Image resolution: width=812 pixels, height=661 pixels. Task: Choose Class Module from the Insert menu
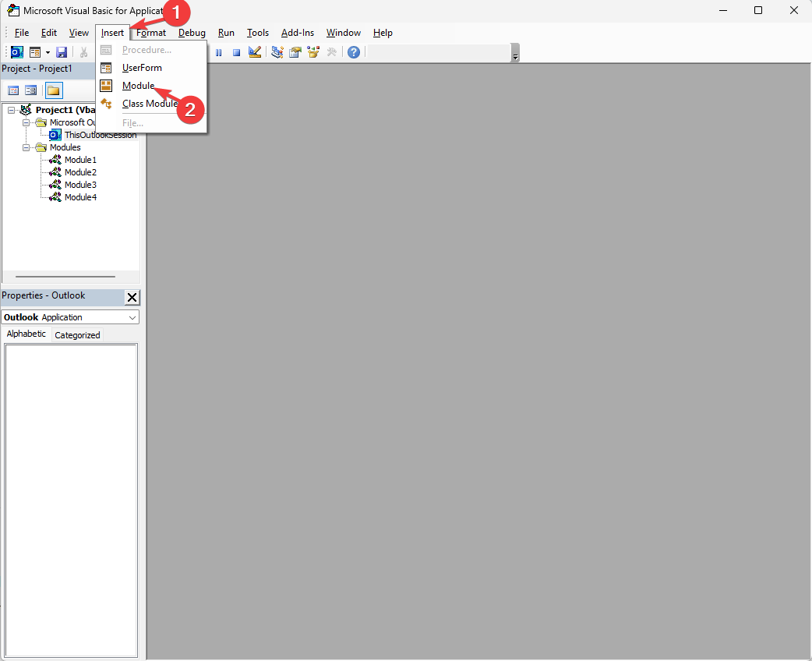tap(148, 104)
